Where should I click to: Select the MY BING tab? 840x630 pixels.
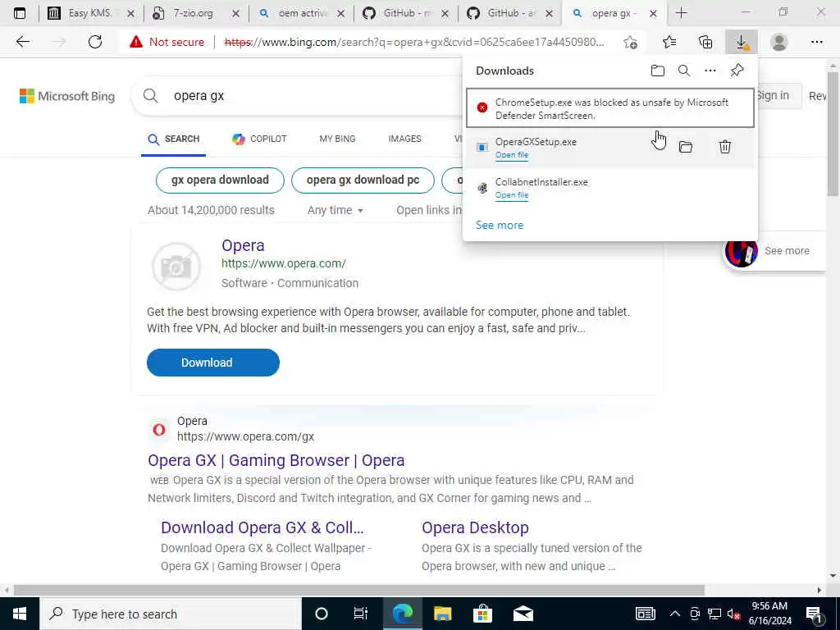337,139
